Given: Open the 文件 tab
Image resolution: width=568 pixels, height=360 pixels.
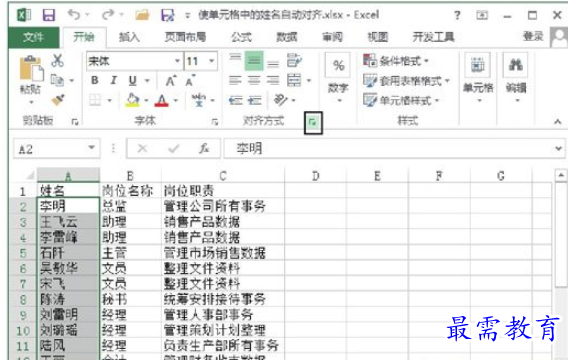Looking at the screenshot, I should tap(33, 37).
